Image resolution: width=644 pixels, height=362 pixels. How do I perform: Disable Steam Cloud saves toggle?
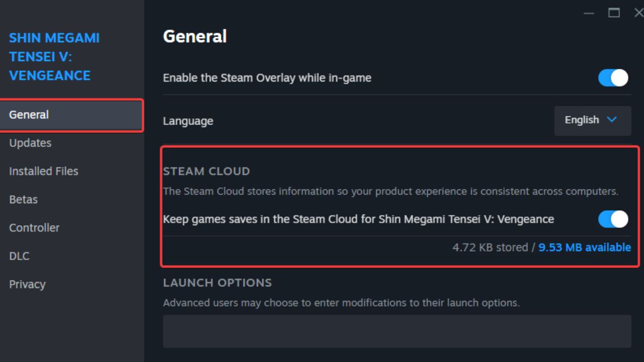[x=613, y=219]
